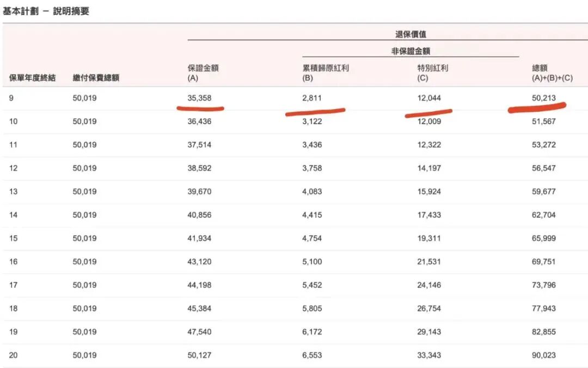
Task: Click guaranteed amount 39,670
Action: pos(199,191)
